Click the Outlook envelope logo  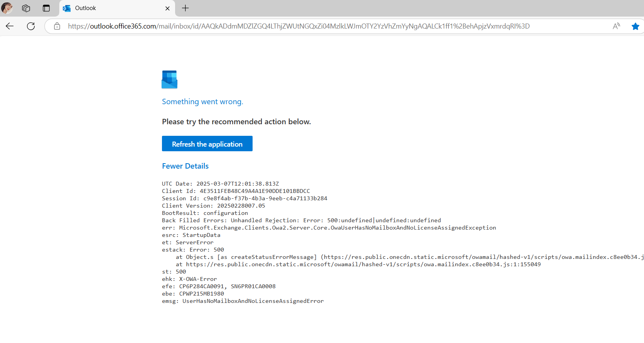coord(169,79)
